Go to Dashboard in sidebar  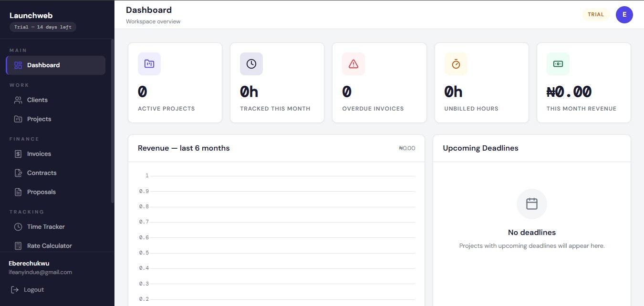tap(56, 65)
